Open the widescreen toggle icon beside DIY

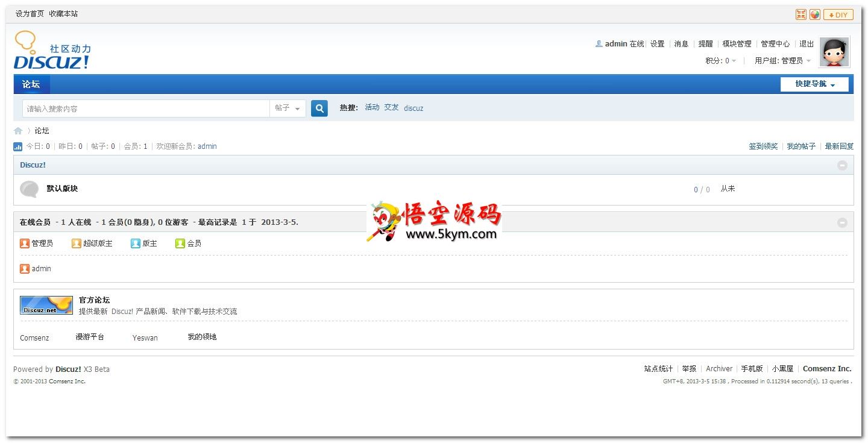[801, 14]
